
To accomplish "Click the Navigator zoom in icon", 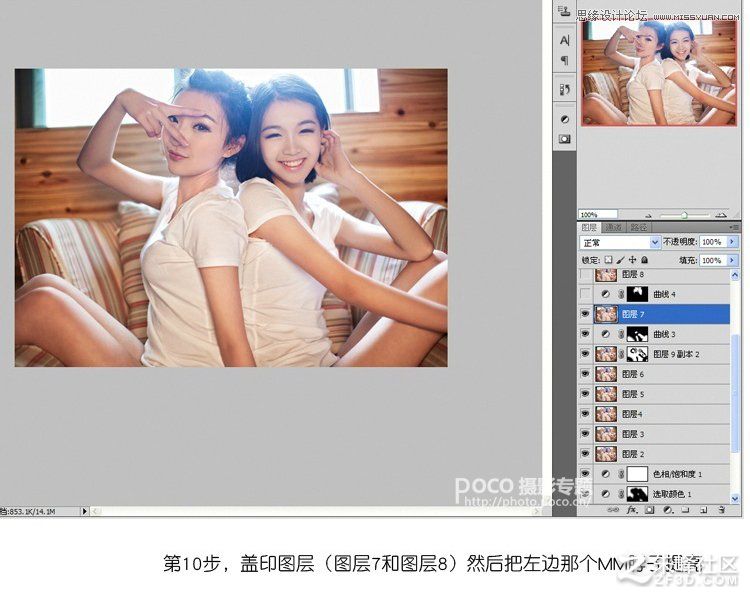I will pos(721,215).
